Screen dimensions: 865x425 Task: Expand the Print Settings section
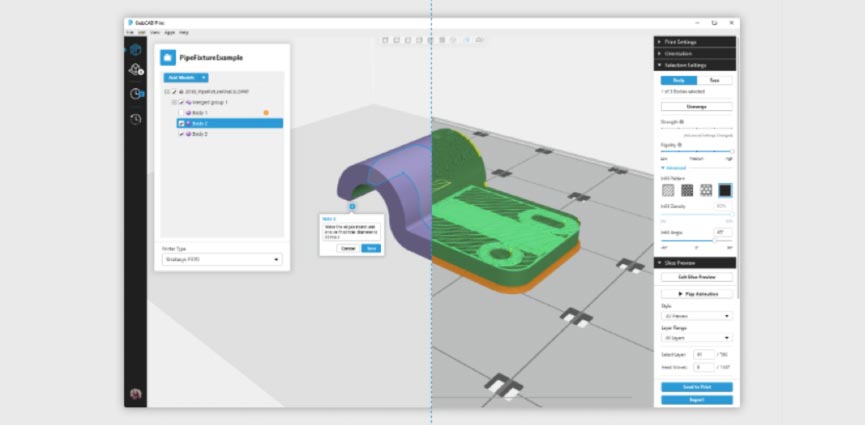[x=695, y=42]
